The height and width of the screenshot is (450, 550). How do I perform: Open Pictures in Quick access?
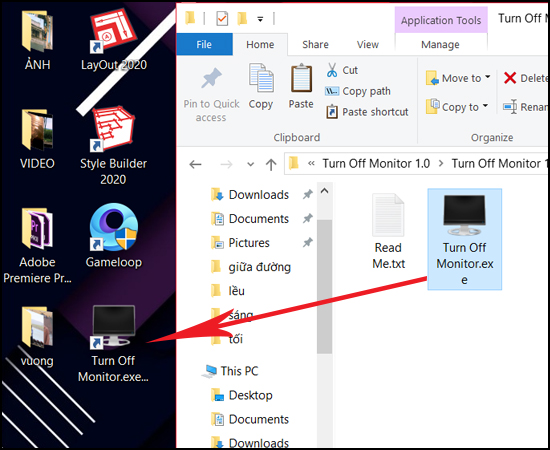(241, 243)
